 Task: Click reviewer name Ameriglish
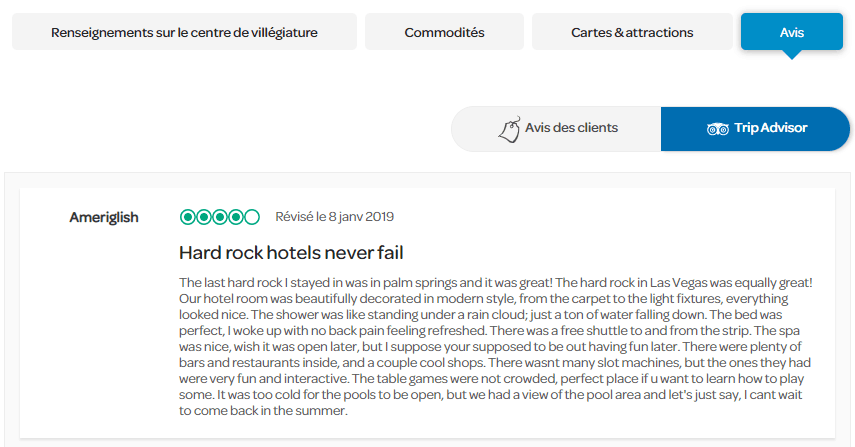point(104,217)
